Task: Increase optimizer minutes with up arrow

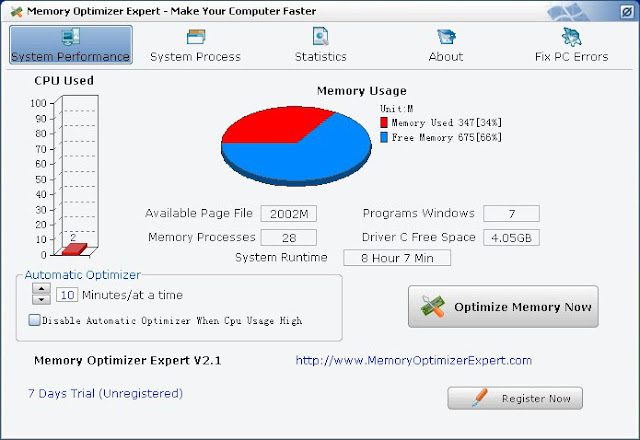Action: (41, 289)
